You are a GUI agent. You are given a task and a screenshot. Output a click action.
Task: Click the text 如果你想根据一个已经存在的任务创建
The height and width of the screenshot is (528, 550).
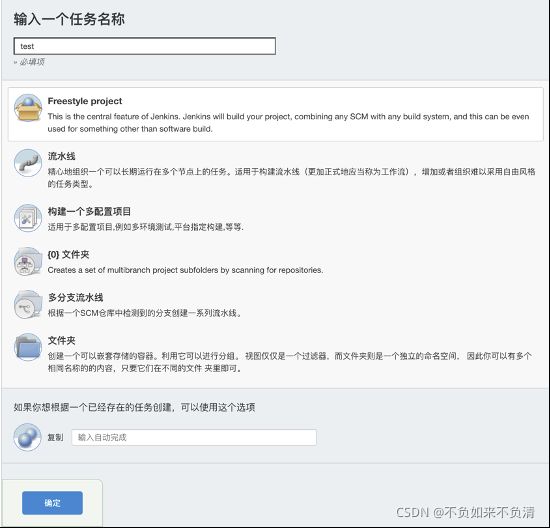coord(134,407)
